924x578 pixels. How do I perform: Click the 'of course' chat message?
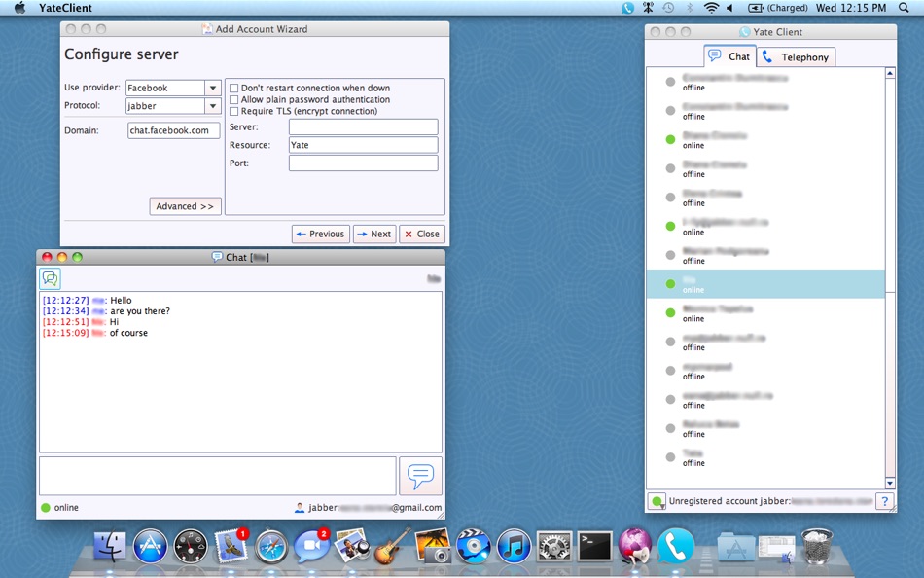pos(128,333)
